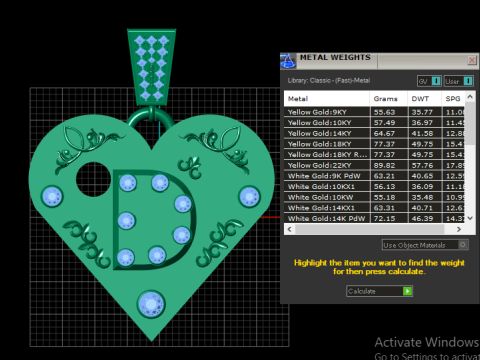This screenshot has height=360, width=480.
Task: Enable Use Object Materials option
Action: 425,245
